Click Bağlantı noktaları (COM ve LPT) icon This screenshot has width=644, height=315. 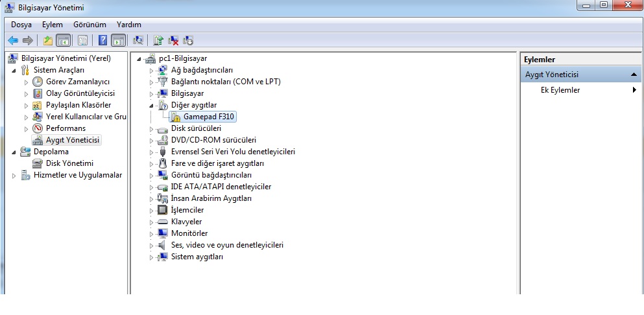point(163,82)
